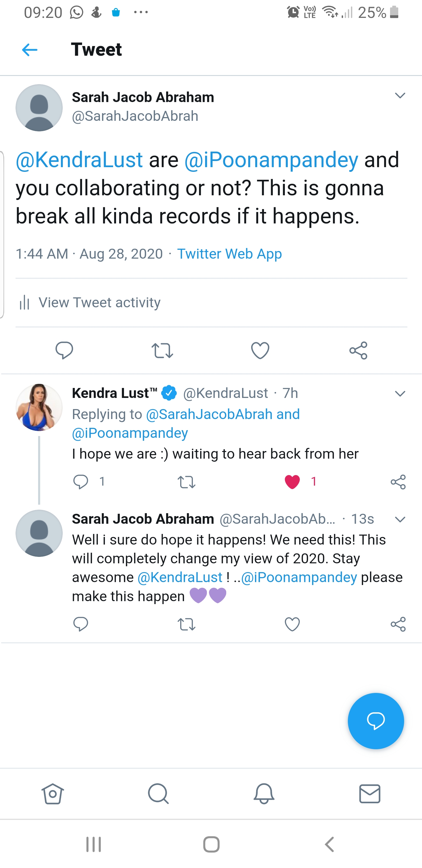Expand options chevron on Kendra Lust's reply

click(400, 394)
